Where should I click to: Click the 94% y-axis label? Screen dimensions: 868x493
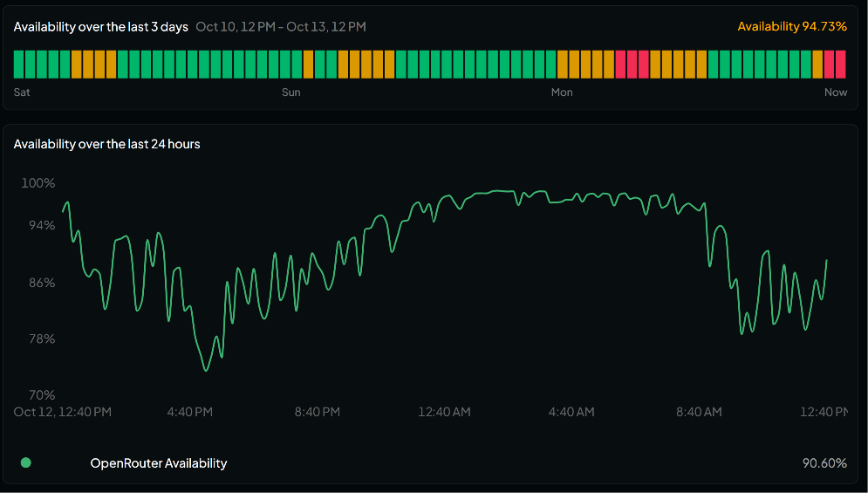42,225
